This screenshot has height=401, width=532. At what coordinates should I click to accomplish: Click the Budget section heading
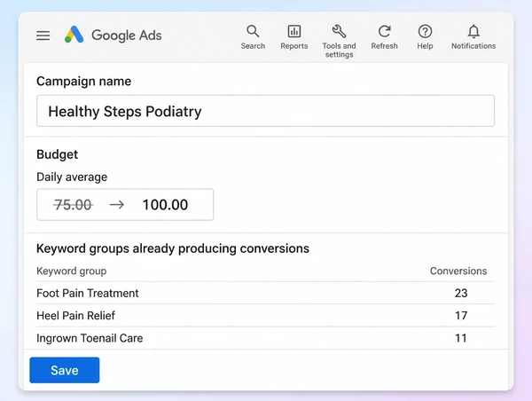click(x=57, y=154)
